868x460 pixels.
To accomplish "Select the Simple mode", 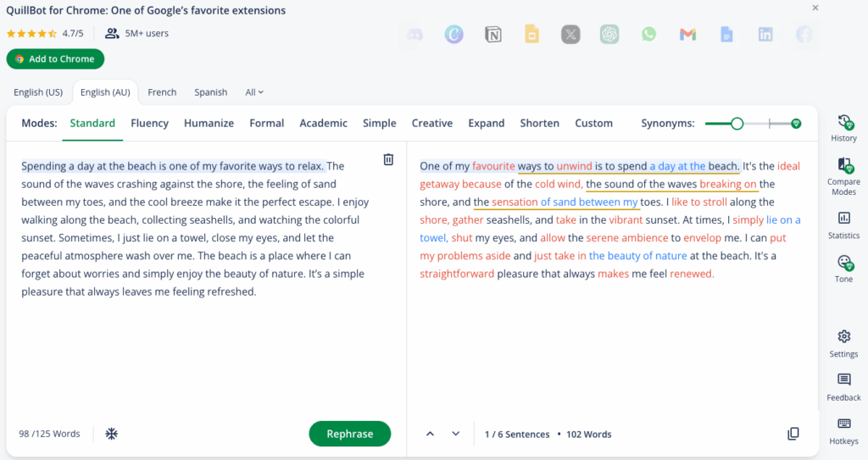I will tap(379, 124).
